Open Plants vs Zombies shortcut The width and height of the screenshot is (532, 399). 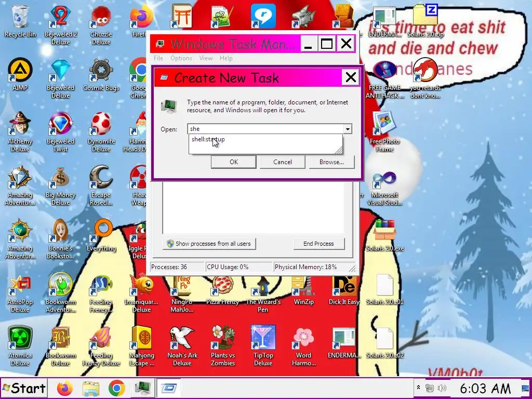222,346
